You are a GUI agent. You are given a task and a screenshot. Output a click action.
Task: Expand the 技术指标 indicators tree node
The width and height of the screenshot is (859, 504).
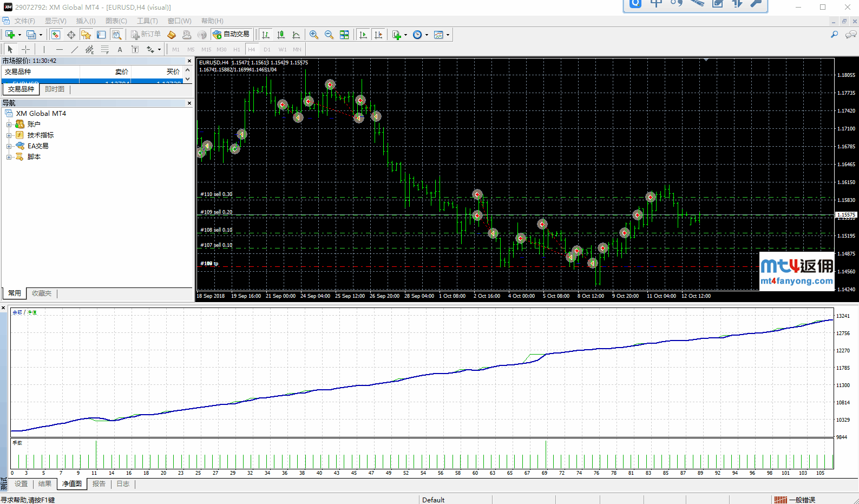point(9,135)
